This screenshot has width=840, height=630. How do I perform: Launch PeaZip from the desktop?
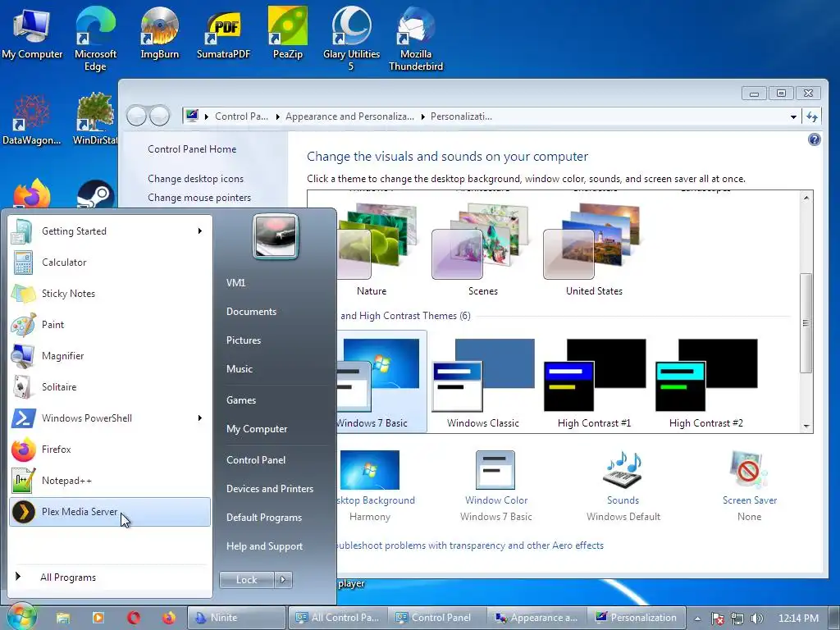288,32
